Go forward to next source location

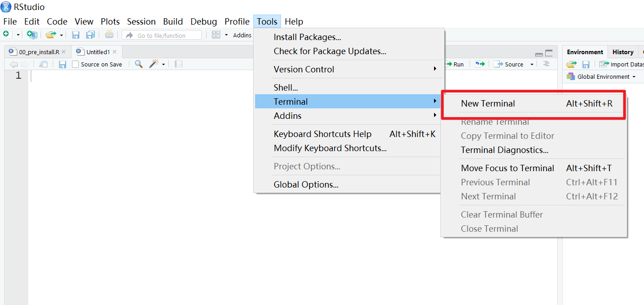tap(25, 64)
